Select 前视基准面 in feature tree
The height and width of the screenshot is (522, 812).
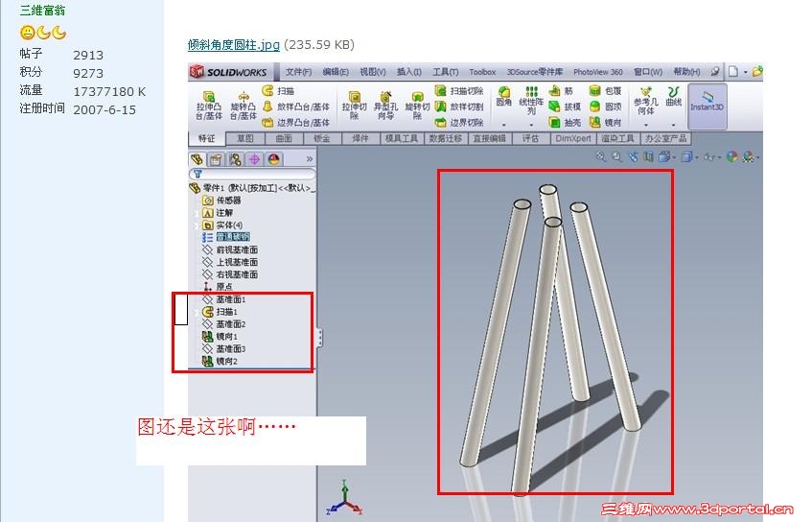pos(230,249)
